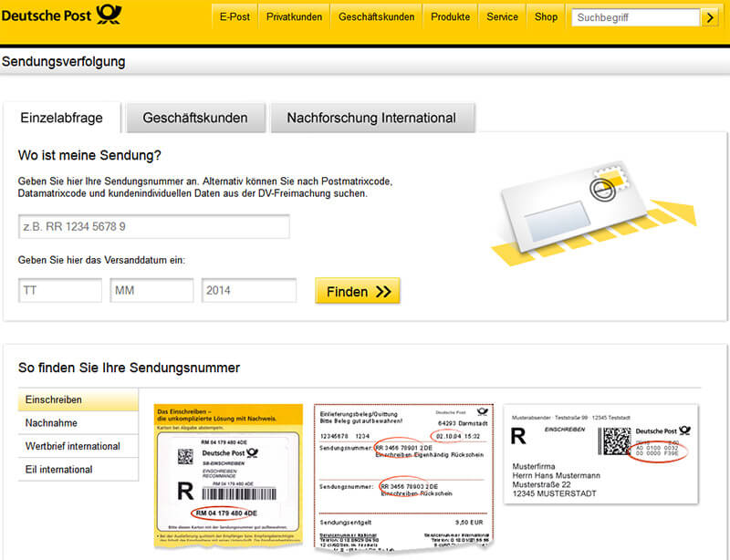This screenshot has width=730, height=560.
Task: Click the 'Wo ist meine Sendung?' heading
Action: tap(89, 155)
